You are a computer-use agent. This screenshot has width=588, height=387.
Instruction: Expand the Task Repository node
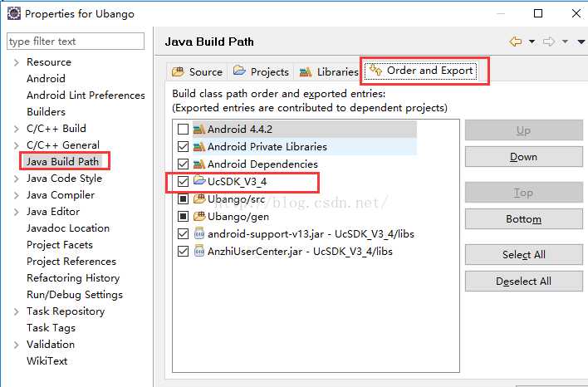pyautogui.click(x=16, y=311)
